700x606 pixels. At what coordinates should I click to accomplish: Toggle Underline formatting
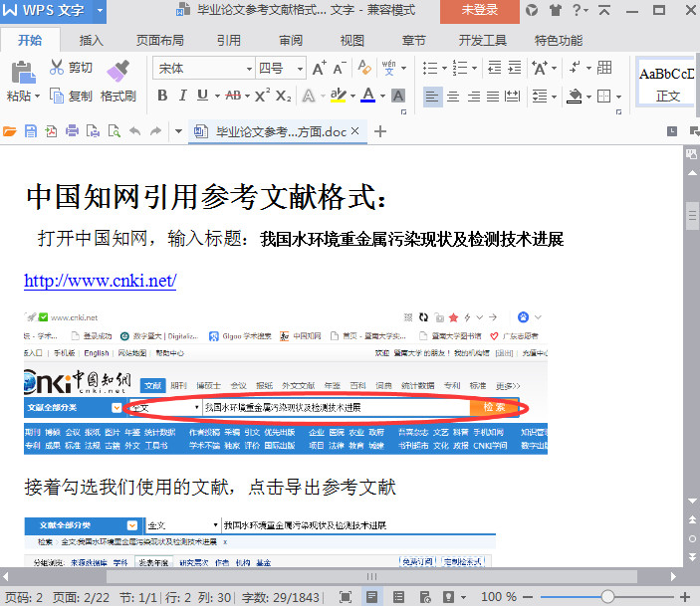(x=202, y=96)
